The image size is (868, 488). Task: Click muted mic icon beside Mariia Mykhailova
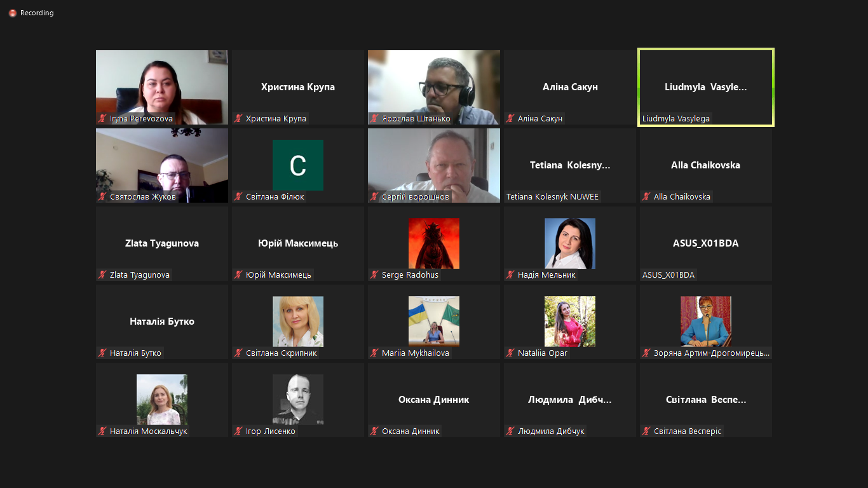coord(374,353)
